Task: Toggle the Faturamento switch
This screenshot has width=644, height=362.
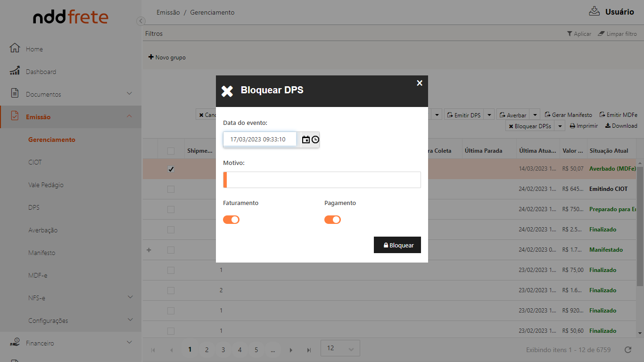Action: (x=231, y=220)
